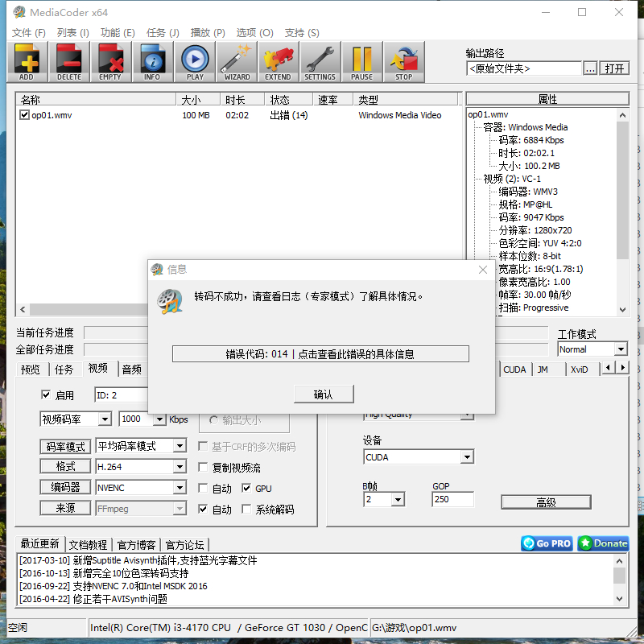Open the 支持 (S) menu

tap(302, 33)
